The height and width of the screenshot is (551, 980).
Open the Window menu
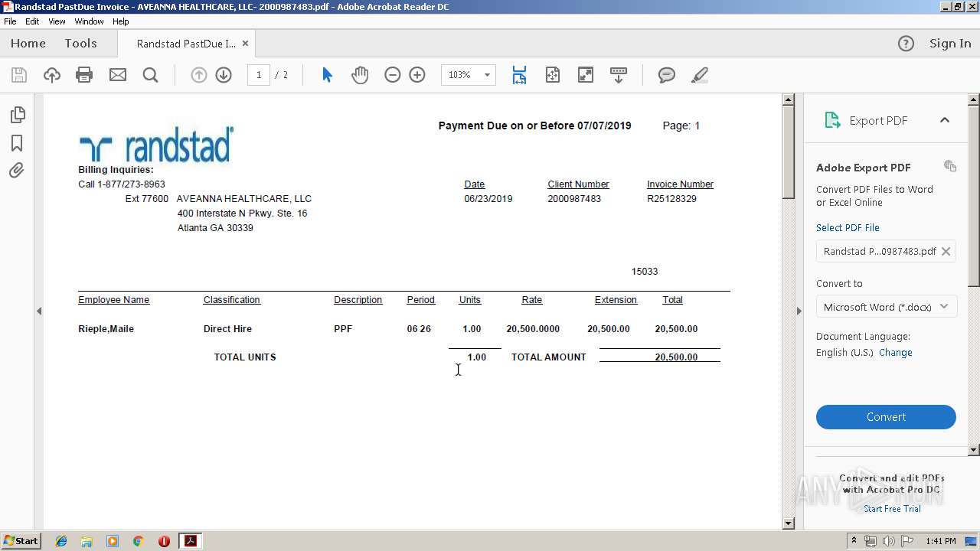[x=89, y=21]
